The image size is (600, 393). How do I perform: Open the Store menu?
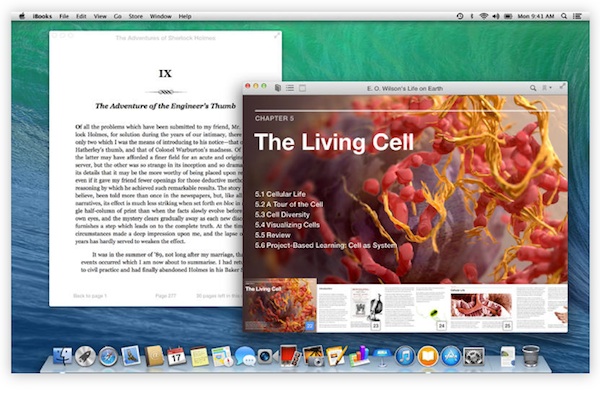pyautogui.click(x=135, y=16)
